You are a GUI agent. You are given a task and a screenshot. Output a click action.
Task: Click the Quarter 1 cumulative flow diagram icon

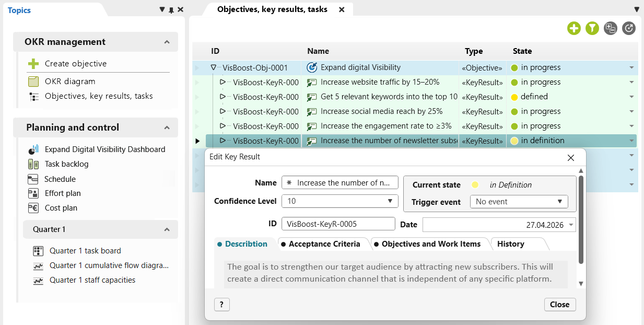[x=38, y=265]
